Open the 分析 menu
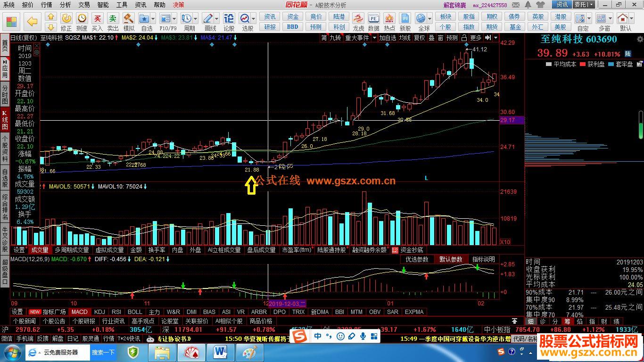The height and width of the screenshot is (362, 644). (66, 5)
